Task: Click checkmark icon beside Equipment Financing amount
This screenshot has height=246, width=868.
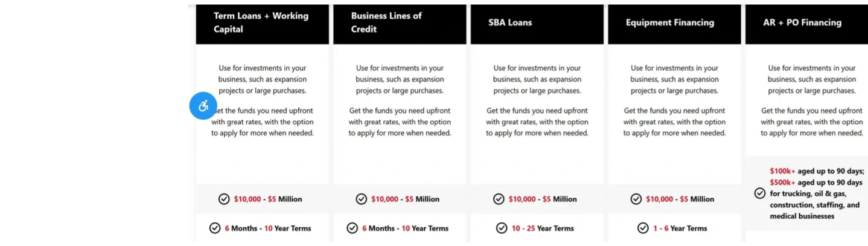Action: click(x=636, y=199)
